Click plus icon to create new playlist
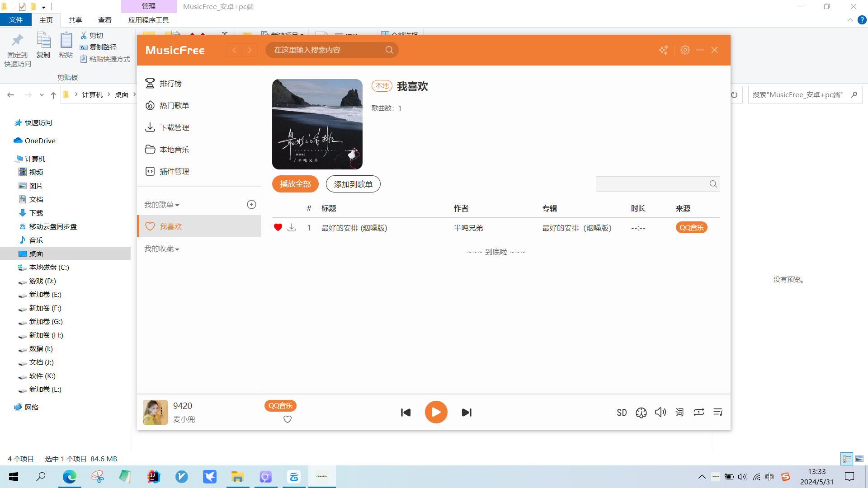 pos(252,205)
